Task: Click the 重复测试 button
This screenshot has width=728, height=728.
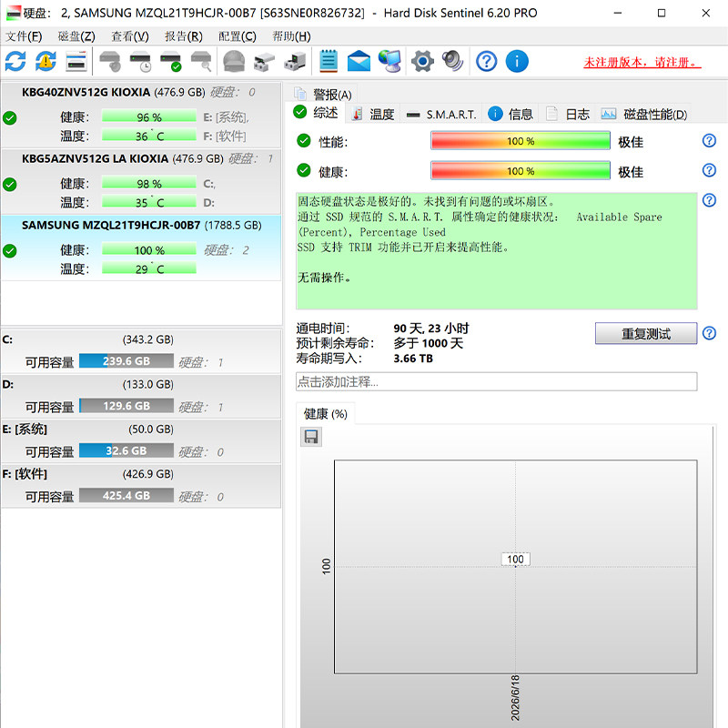Action: [646, 333]
